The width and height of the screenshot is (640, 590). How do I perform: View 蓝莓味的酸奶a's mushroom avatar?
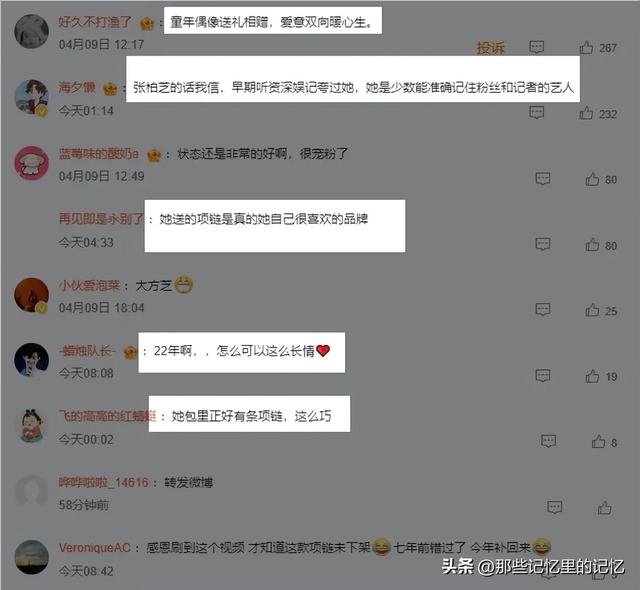(x=31, y=163)
